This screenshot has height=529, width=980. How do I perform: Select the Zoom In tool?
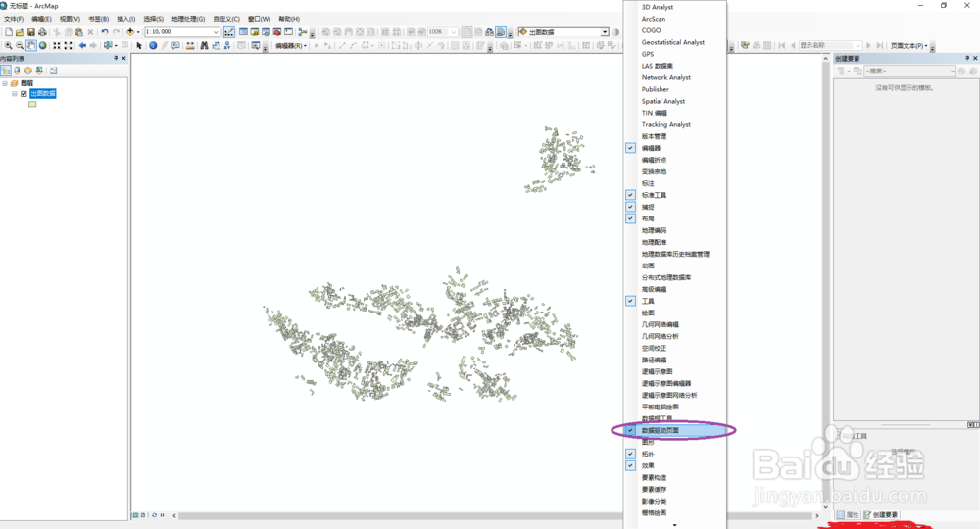(x=8, y=46)
